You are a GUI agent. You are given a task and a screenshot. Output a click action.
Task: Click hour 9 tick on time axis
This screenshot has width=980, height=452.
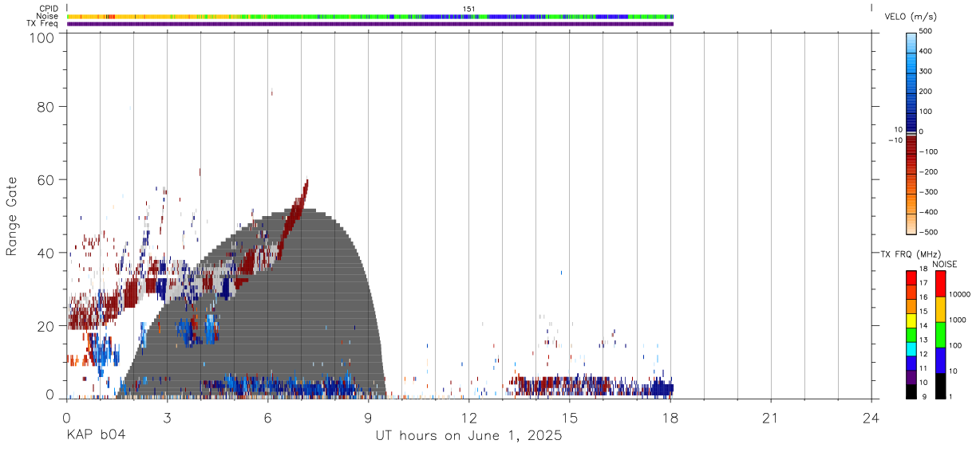[x=368, y=417]
